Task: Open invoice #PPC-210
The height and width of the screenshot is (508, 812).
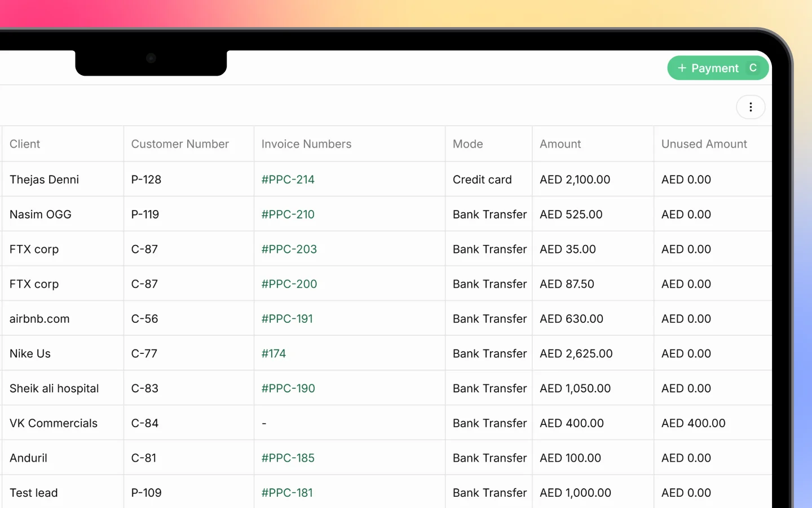Action: (288, 214)
